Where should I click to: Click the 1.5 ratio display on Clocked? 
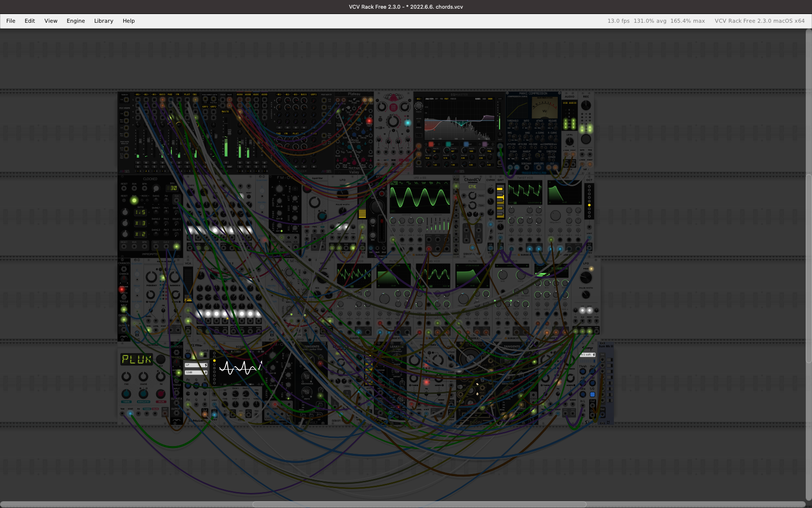click(140, 212)
